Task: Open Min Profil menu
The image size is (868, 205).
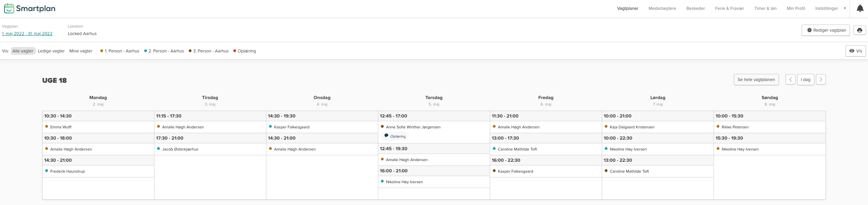Action: pos(796,9)
